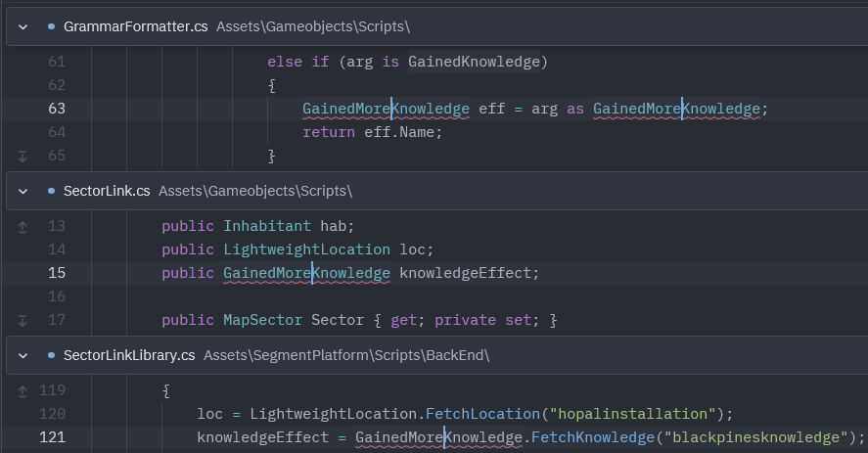Collapse the GrammarFormatter.cs file section
868x453 pixels.
point(23,26)
